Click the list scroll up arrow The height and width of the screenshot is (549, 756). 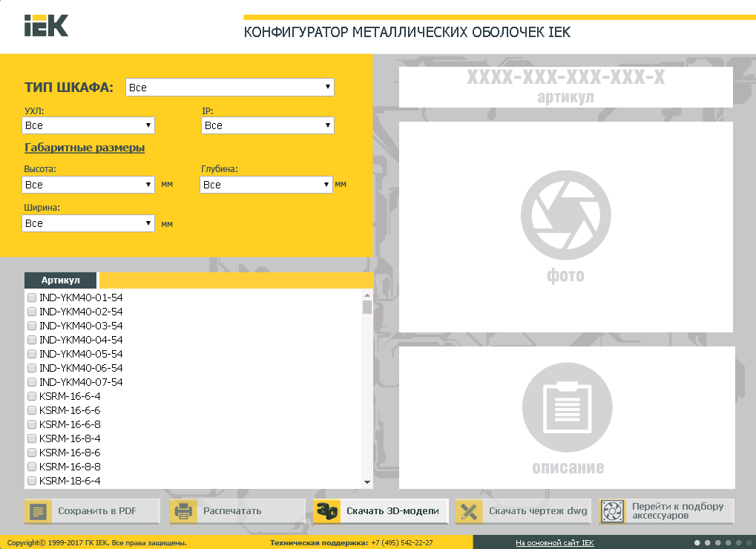(367, 295)
